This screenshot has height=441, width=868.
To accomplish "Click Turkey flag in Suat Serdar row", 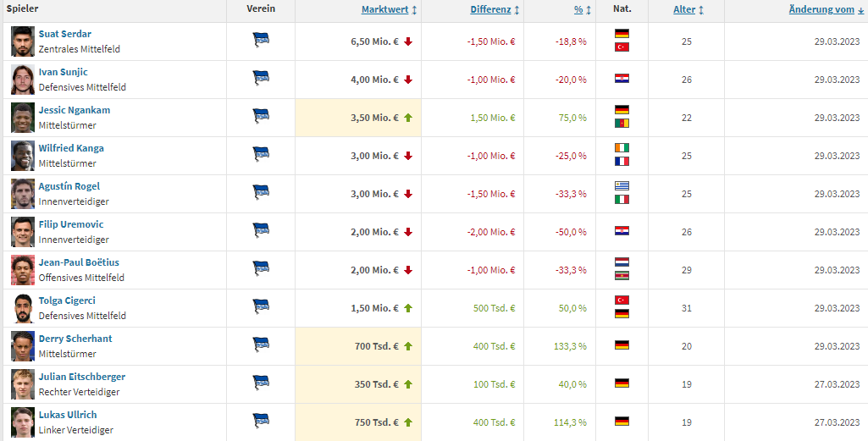I will point(622,47).
